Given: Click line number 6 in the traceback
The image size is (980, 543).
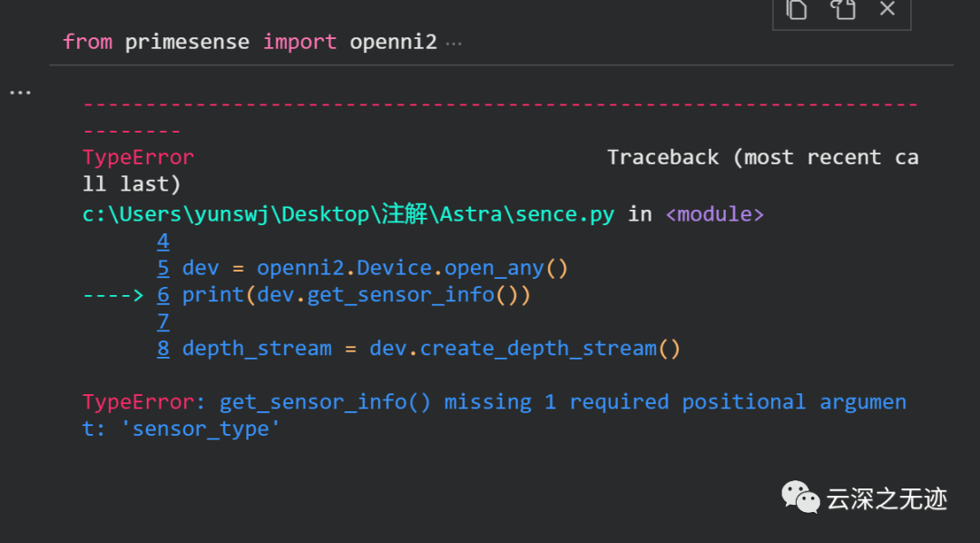Looking at the screenshot, I should coord(163,294).
